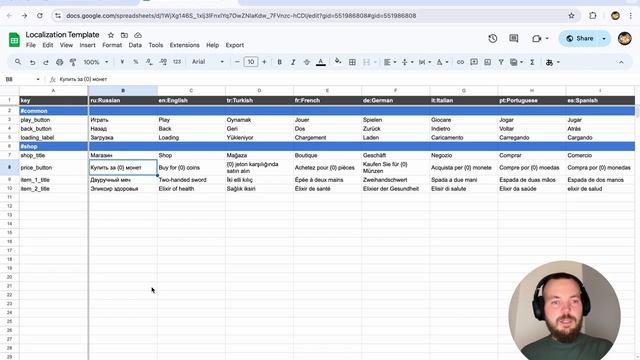The height and width of the screenshot is (360, 640).
Task: Increase font size with plus
Action: pyautogui.click(x=264, y=62)
